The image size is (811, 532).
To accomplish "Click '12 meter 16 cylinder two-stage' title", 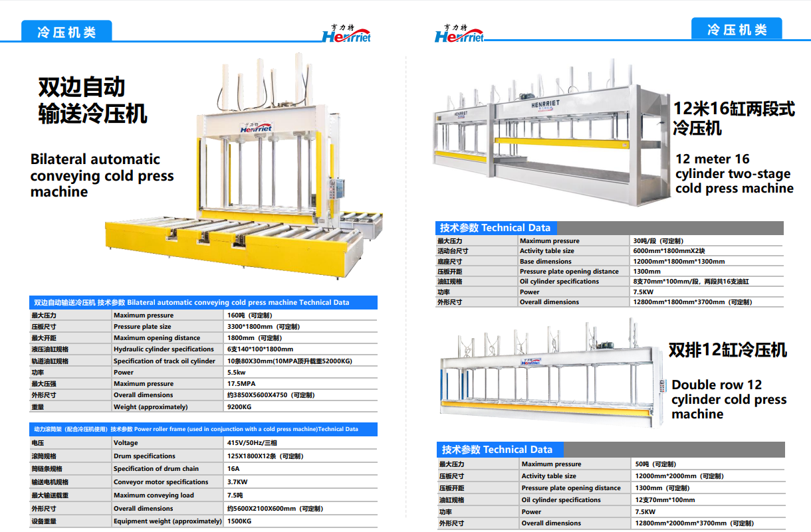I will pyautogui.click(x=734, y=173).
